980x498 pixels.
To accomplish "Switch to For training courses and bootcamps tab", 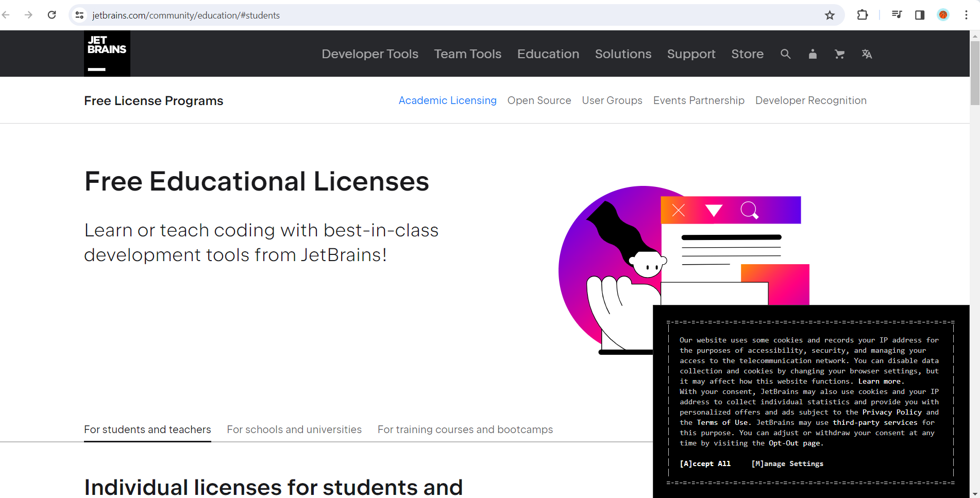I will point(465,430).
